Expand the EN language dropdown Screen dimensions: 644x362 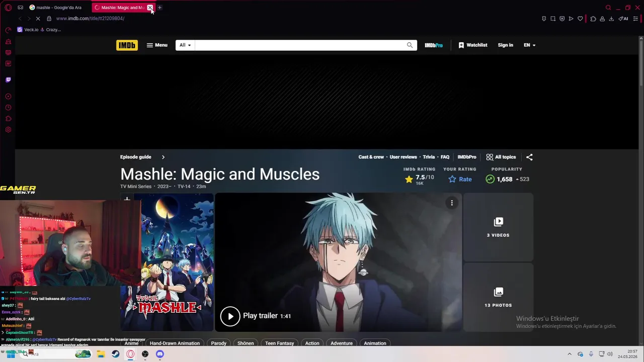click(529, 45)
